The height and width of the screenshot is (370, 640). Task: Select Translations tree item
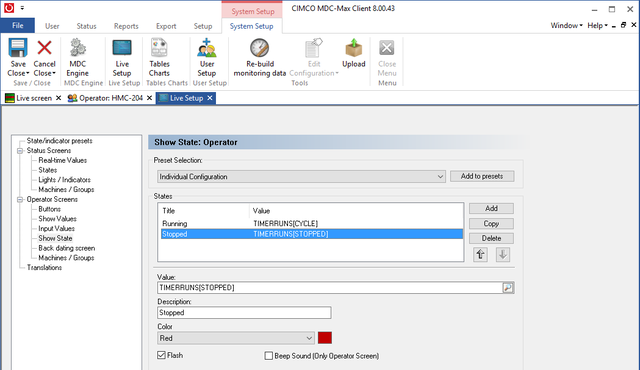pyautogui.click(x=44, y=268)
